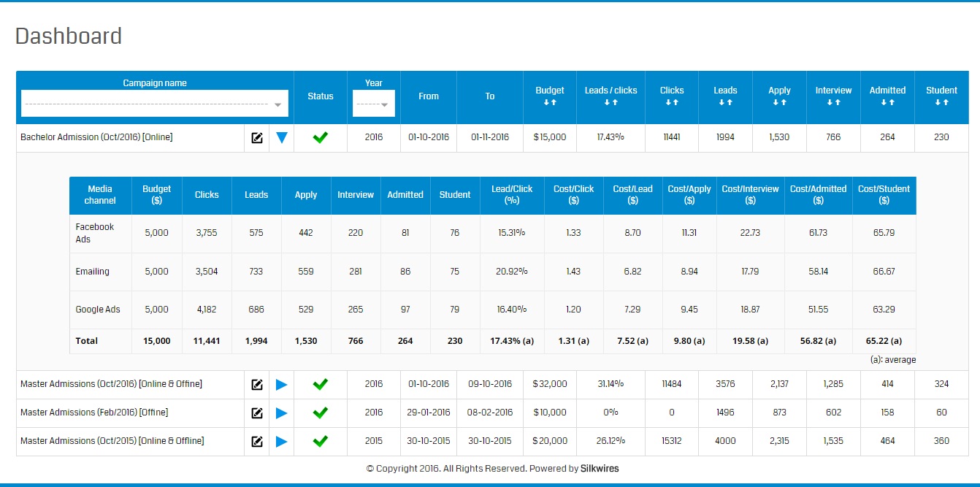The image size is (980, 487).
Task: Sort by Leads / clicks column header
Action: click(610, 102)
